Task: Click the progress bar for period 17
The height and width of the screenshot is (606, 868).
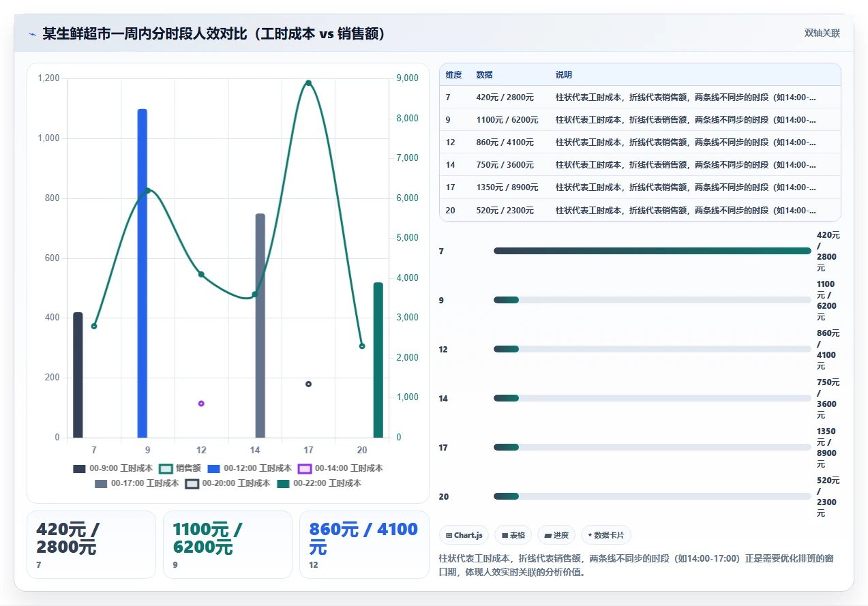Action: (x=653, y=447)
